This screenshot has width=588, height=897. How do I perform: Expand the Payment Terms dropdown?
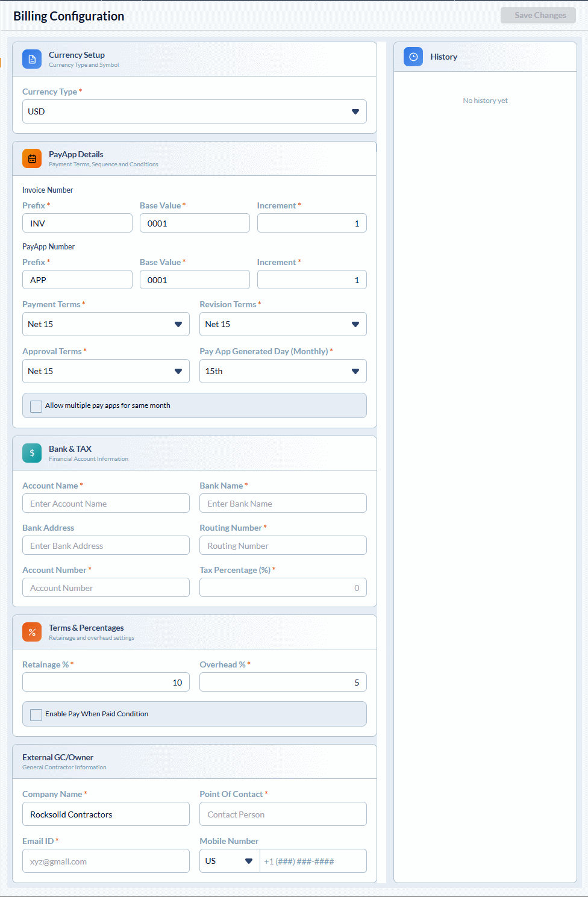[x=105, y=324]
